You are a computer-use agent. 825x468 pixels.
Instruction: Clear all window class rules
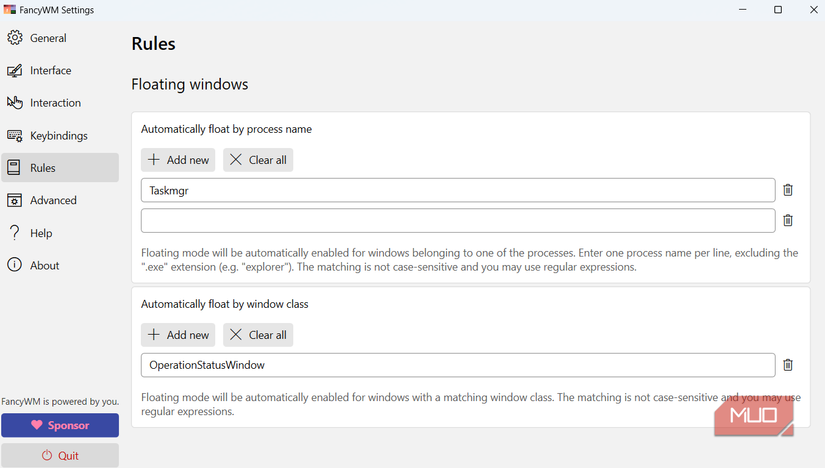point(258,335)
